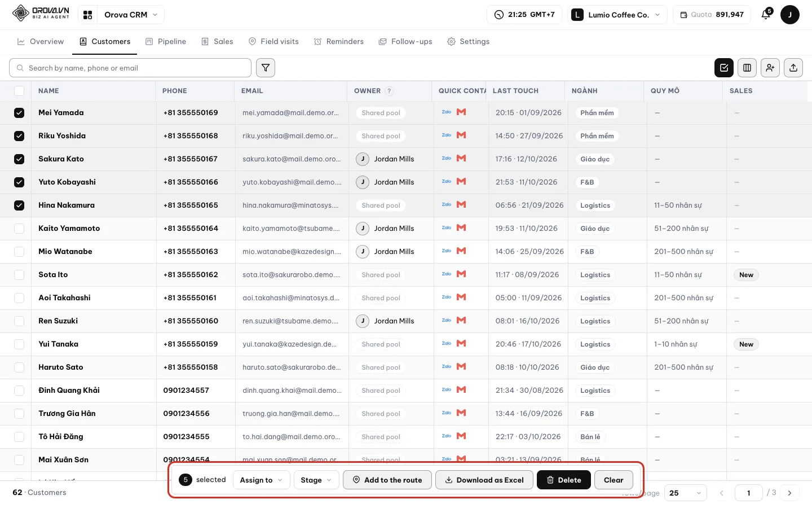Viewport: 812px width, 508px height.
Task: Check the Kaito Yamamoto row checkbox
Action: pos(19,229)
